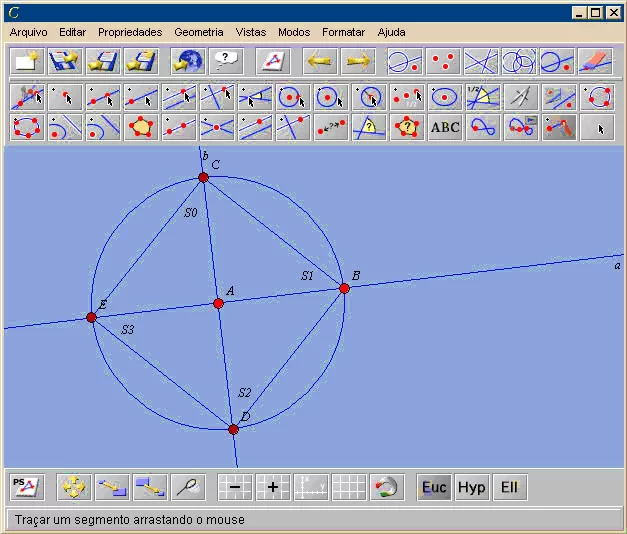The image size is (627, 534).
Task: Select the ABC text tool
Action: [x=445, y=127]
